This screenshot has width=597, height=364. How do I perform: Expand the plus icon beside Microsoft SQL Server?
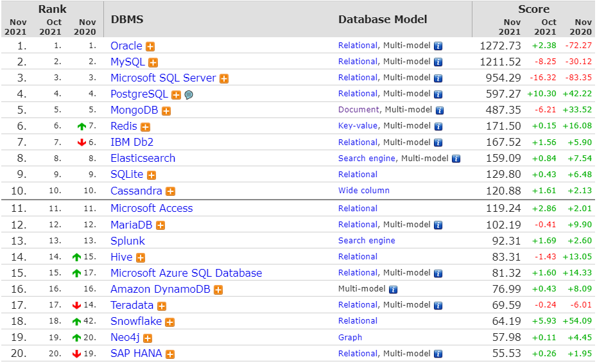click(224, 78)
